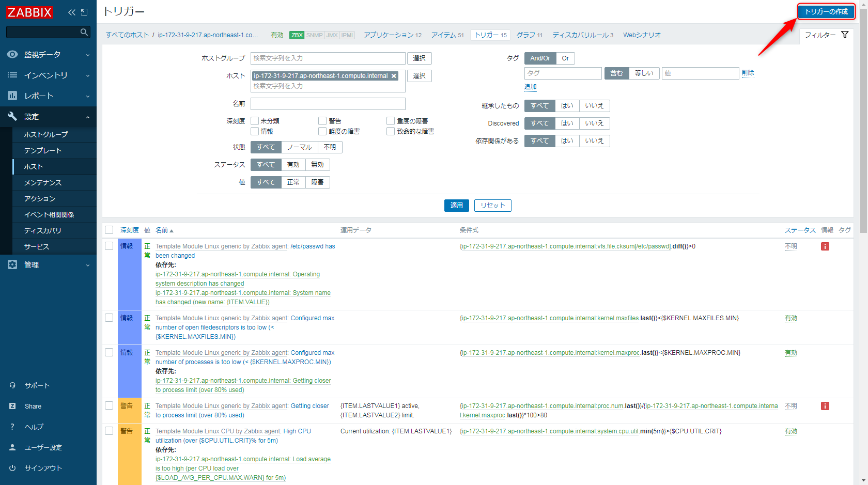Switch to アプリケーション tab
This screenshot has width=868, height=485.
pos(392,35)
